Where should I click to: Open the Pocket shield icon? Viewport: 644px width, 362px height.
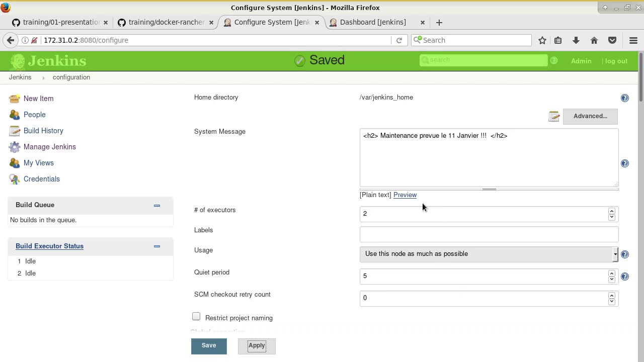612,40
